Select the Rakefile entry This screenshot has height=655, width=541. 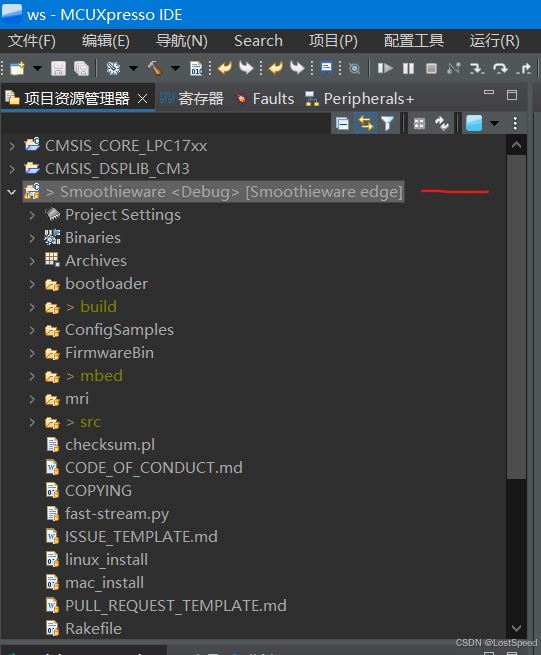[94, 629]
